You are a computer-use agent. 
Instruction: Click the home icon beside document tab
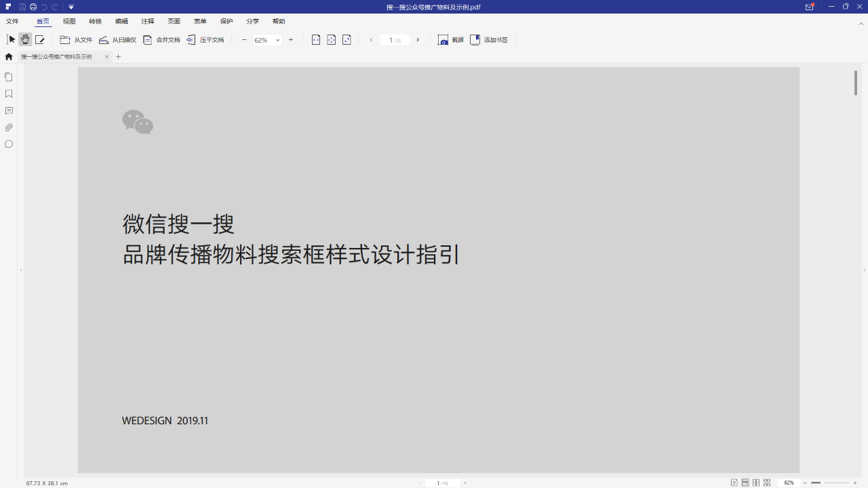(9, 57)
